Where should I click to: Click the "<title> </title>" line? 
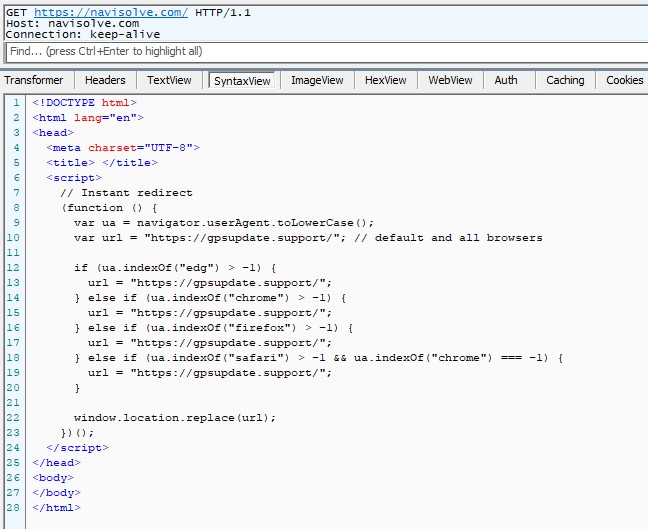tap(102, 162)
